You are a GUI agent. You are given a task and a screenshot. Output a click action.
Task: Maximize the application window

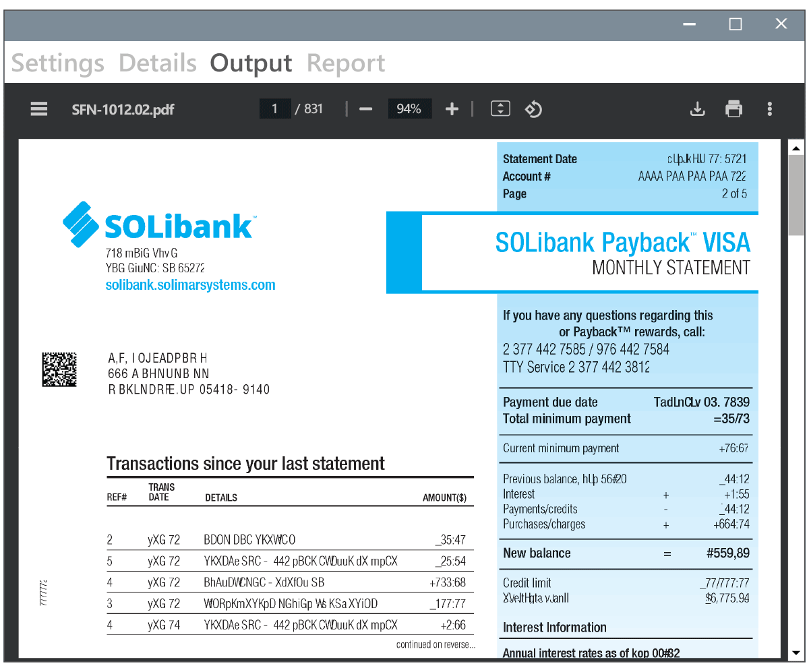[736, 24]
